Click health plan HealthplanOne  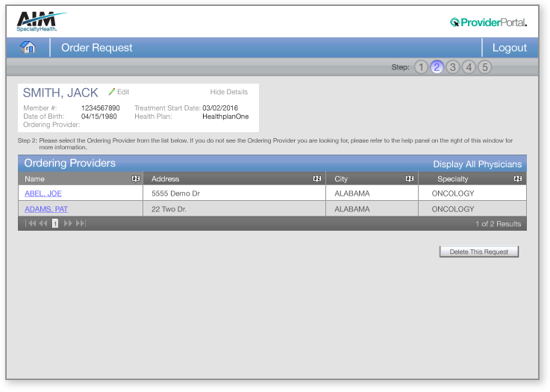tap(225, 116)
